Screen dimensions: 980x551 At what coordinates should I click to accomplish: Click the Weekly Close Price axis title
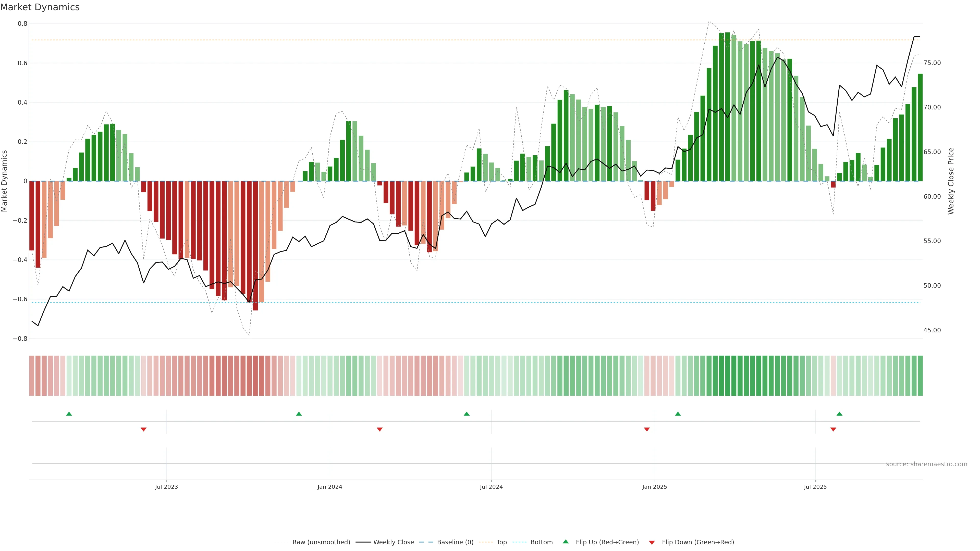(951, 181)
